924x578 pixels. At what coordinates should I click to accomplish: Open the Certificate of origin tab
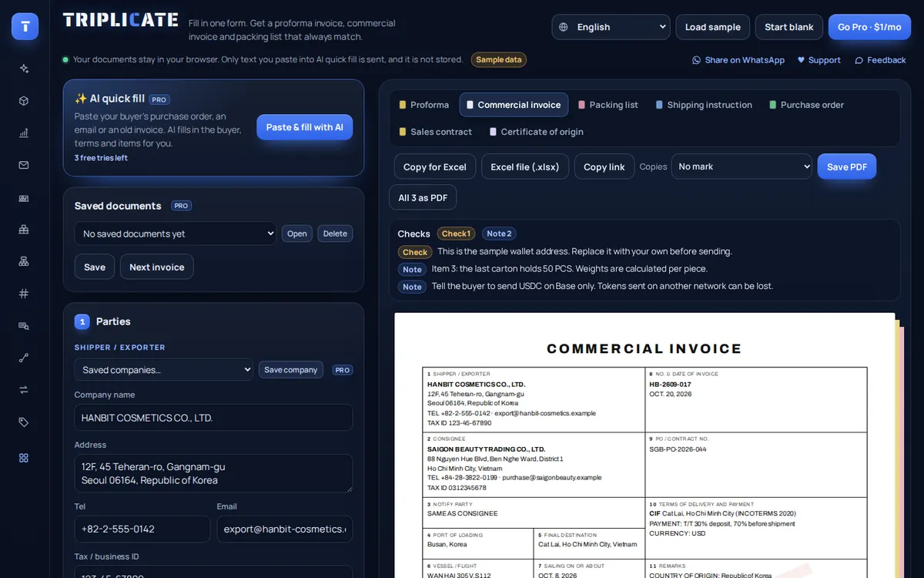coord(537,132)
